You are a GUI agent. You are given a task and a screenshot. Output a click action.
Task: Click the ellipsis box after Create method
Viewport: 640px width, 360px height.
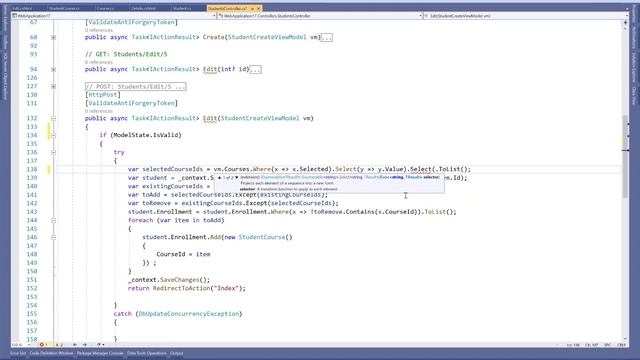pos(327,38)
